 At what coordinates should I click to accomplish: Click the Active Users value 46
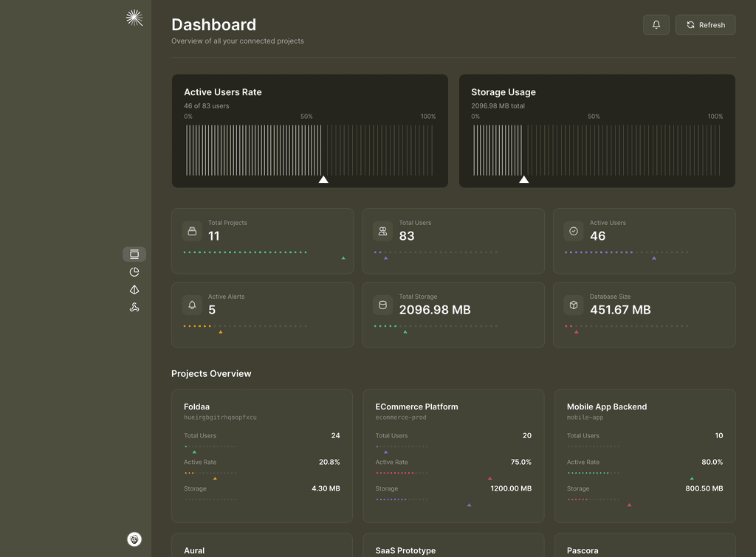597,236
